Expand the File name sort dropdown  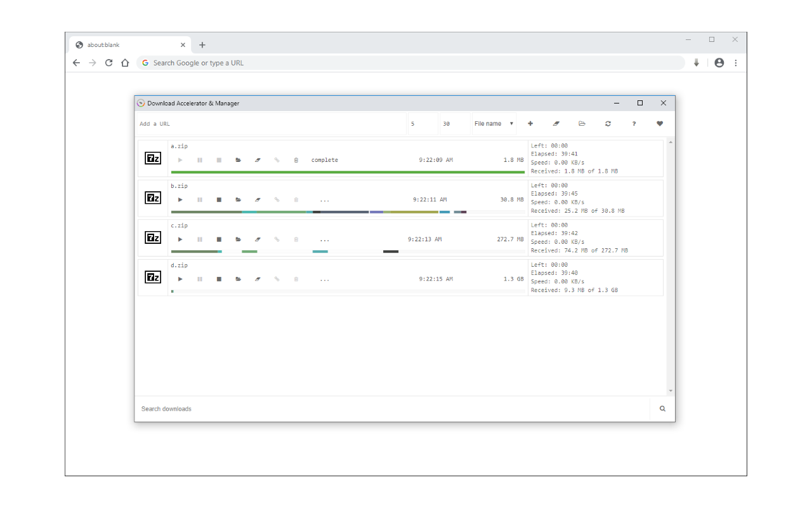[x=494, y=124]
